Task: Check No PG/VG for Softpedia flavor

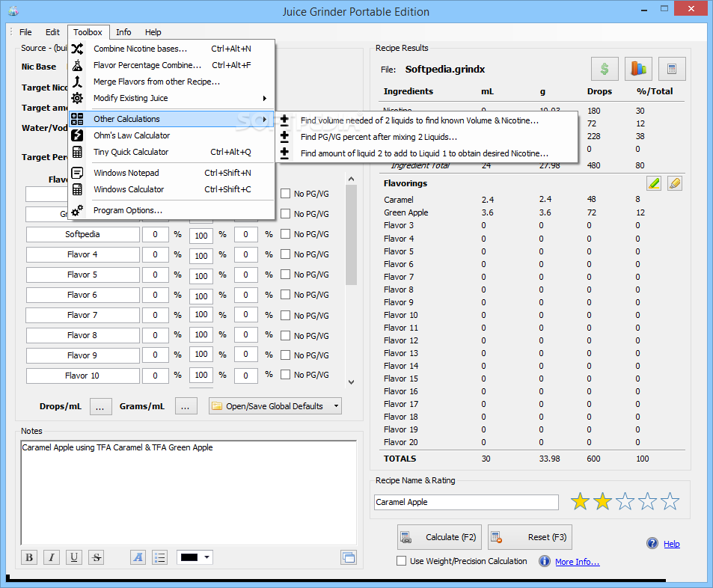Action: click(285, 233)
